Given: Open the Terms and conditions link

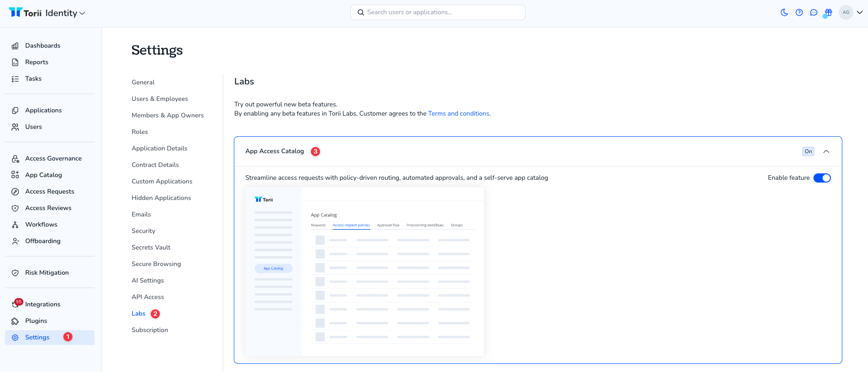Looking at the screenshot, I should click(x=459, y=113).
